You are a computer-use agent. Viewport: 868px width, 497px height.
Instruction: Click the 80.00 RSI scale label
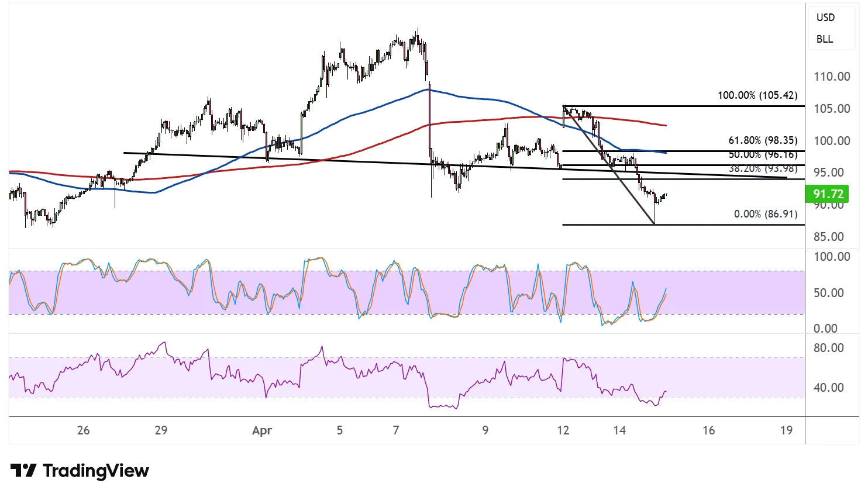pyautogui.click(x=829, y=348)
